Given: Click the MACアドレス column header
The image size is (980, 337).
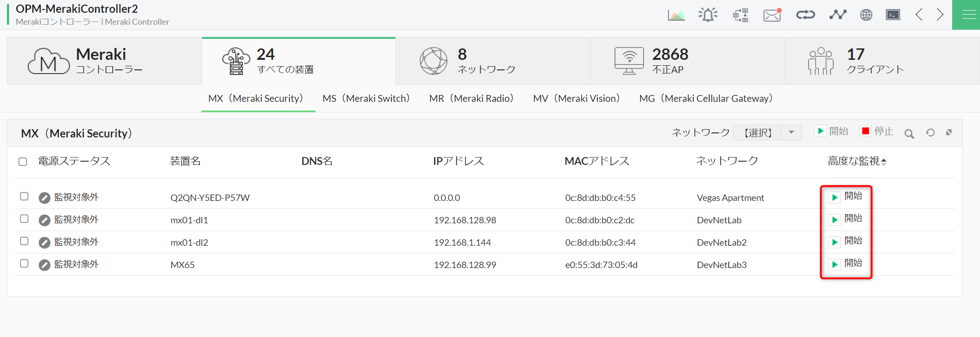Looking at the screenshot, I should (x=597, y=161).
